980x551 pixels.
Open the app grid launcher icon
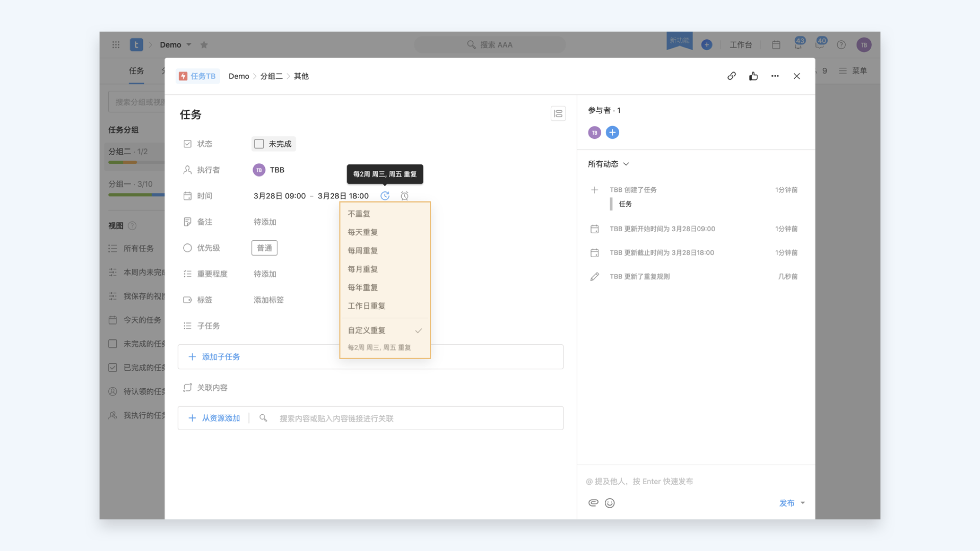pos(116,45)
